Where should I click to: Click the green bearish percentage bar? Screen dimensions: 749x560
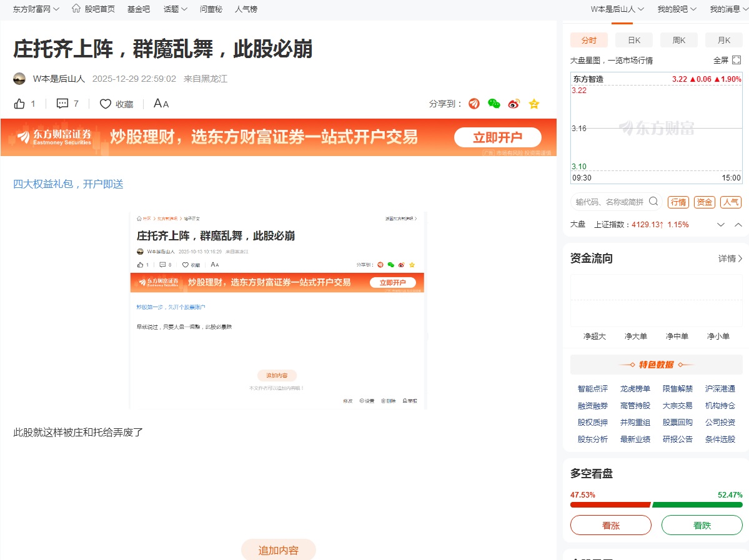697,504
